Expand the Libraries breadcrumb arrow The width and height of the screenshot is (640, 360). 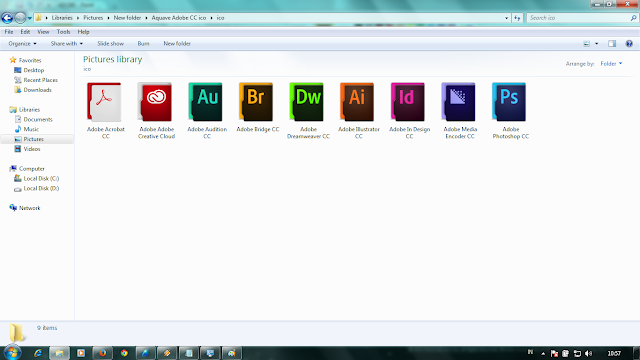pyautogui.click(x=78, y=18)
